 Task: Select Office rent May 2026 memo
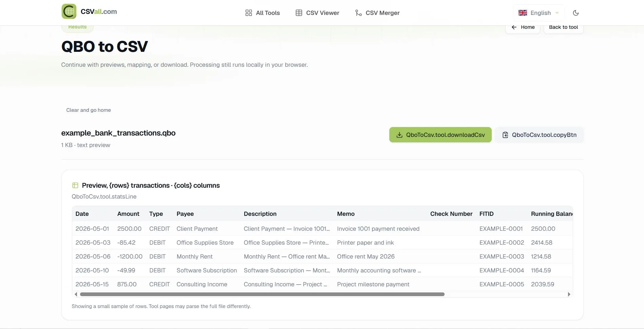(x=366, y=256)
